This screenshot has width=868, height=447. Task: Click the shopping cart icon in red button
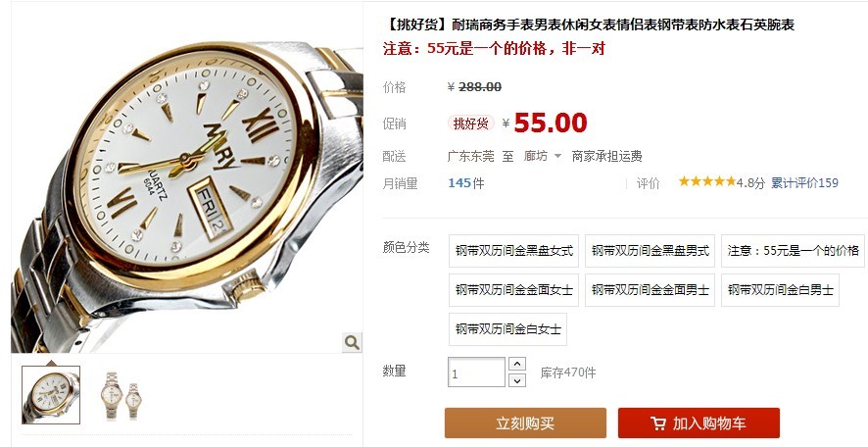pyautogui.click(x=658, y=423)
